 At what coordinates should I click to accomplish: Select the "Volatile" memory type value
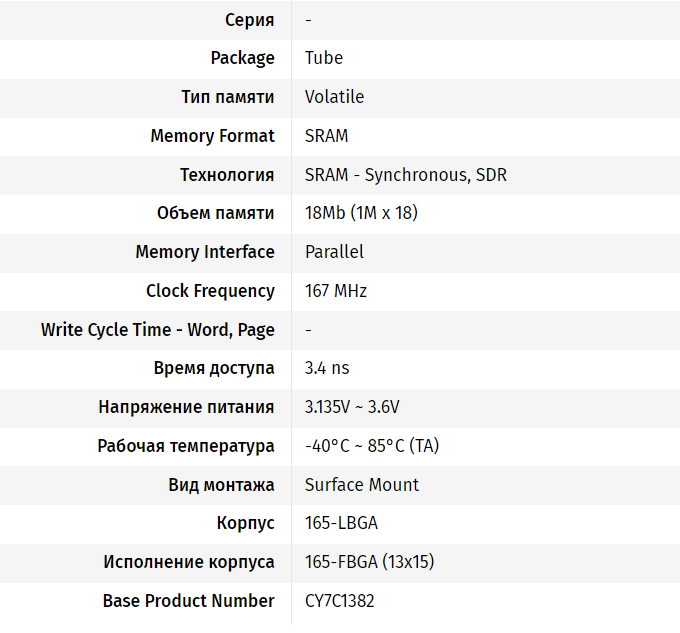(334, 97)
